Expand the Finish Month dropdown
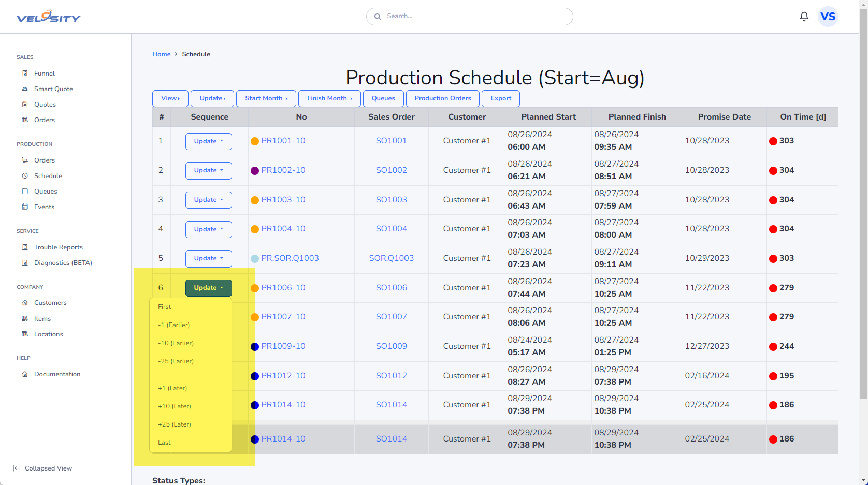868x485 pixels. pyautogui.click(x=329, y=98)
